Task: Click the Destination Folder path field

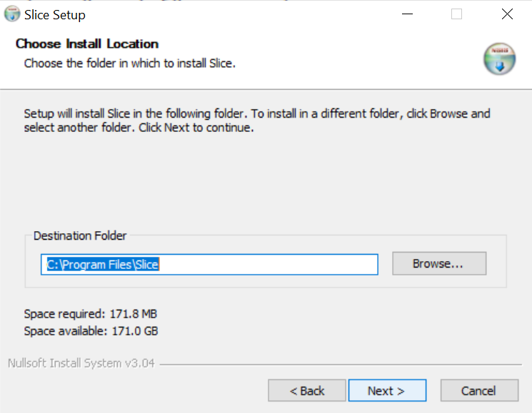Action: pos(209,264)
